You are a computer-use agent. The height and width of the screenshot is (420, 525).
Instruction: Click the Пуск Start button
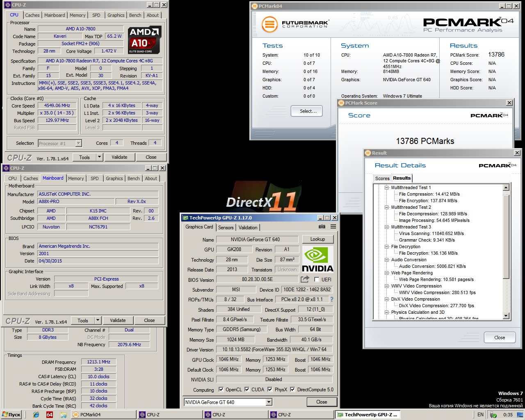pos(11,415)
